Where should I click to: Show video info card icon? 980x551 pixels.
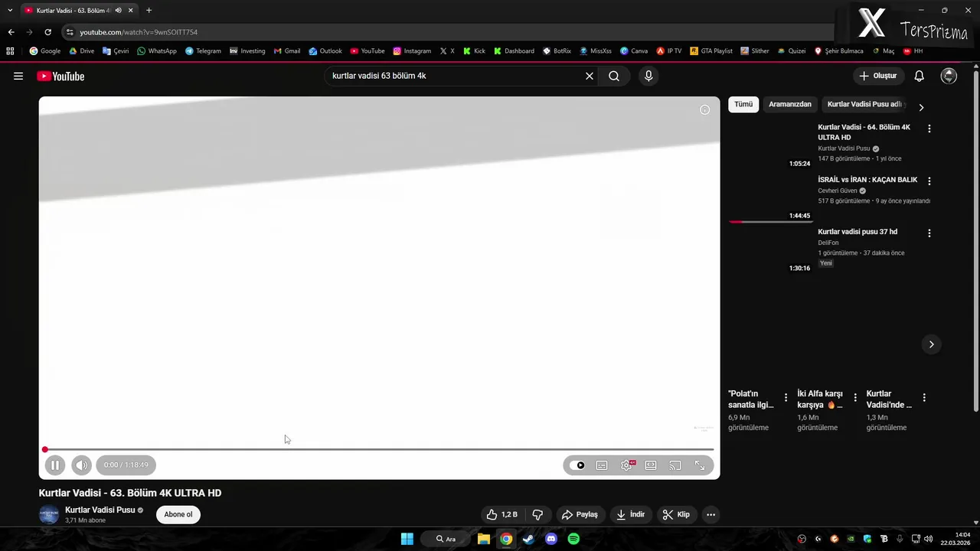(705, 109)
